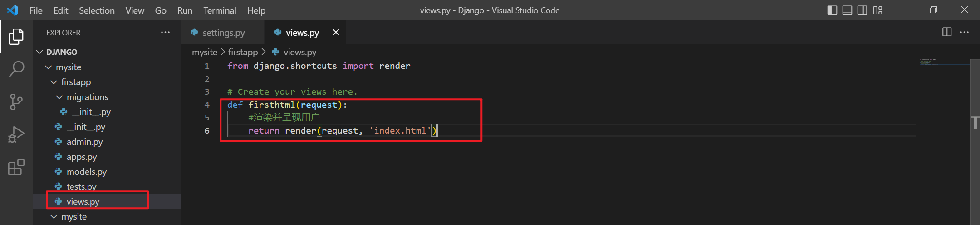Screen dimensions: 980x225
Task: Collapse the migrations folder
Action: coord(59,97)
